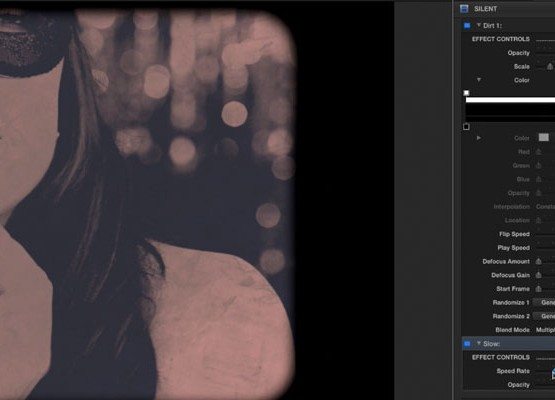
Task: Disable the Slow effect checkbox
Action: pos(467,344)
